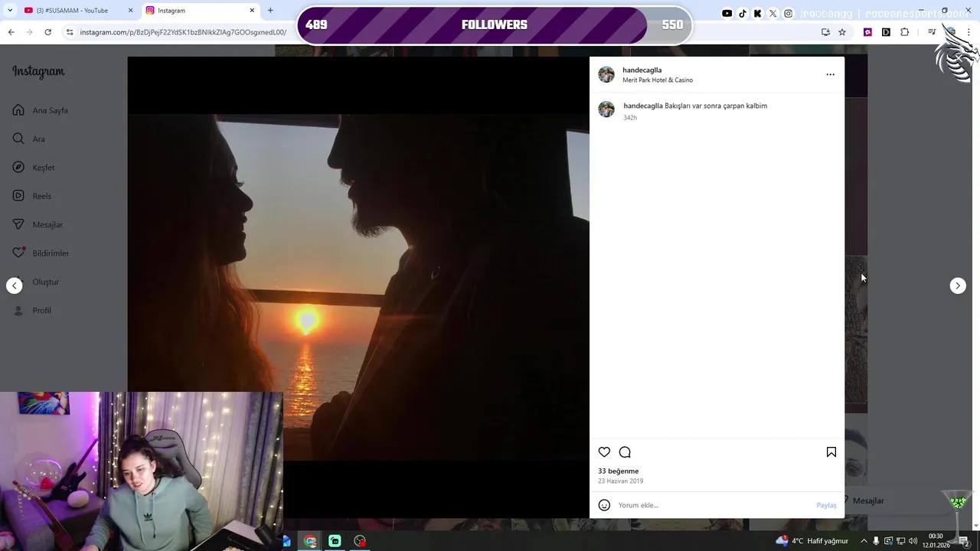980x551 pixels.
Task: Click the green app icon in taskbar
Action: pyautogui.click(x=335, y=541)
